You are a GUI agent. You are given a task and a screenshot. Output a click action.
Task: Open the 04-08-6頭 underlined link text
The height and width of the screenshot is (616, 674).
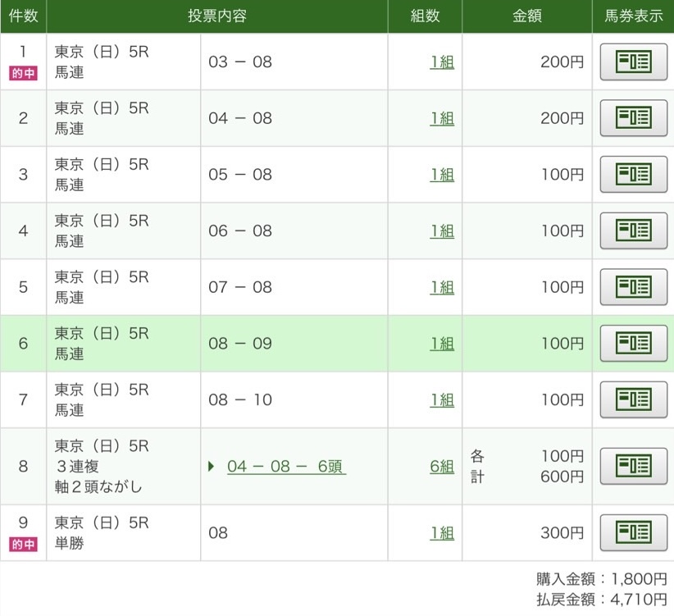click(x=286, y=467)
